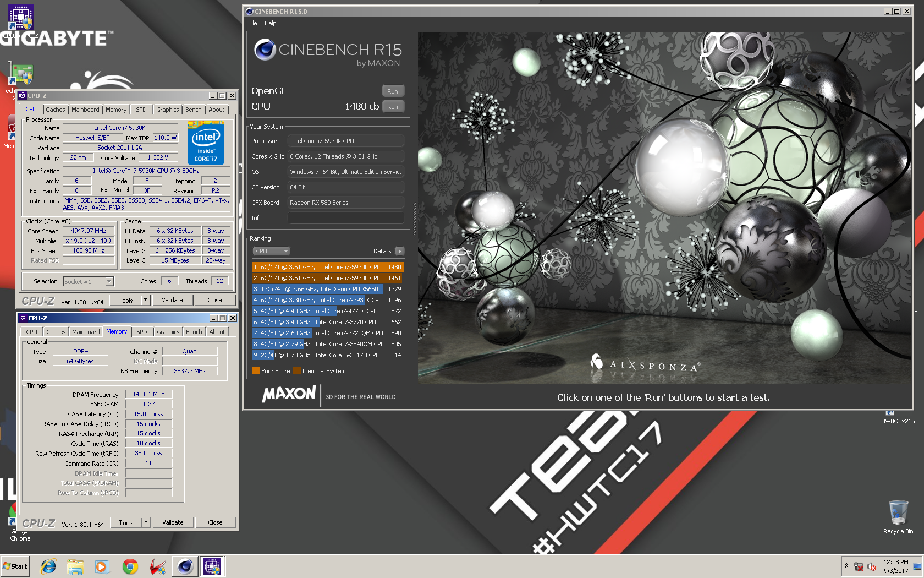Open Caches tab in bottom CPU-Z window
Viewport: 924px width, 578px height.
56,332
